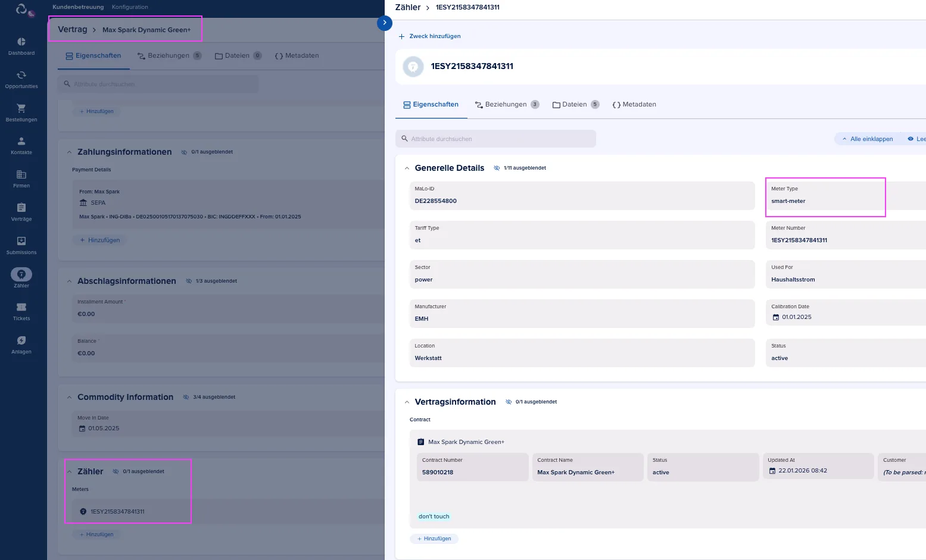926x560 pixels.
Task: Click Manufacturer value EMH
Action: coord(422,319)
